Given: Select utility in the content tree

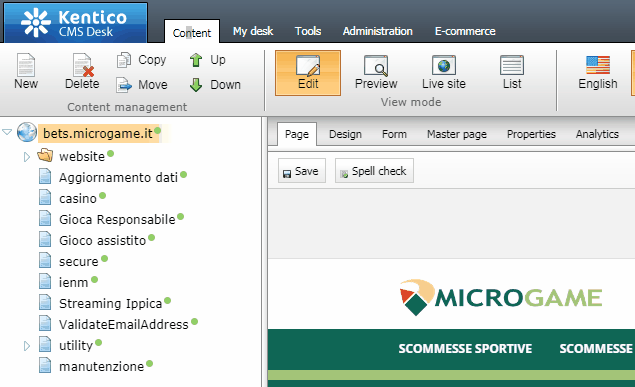Looking at the screenshot, I should pyautogui.click(x=76, y=346).
